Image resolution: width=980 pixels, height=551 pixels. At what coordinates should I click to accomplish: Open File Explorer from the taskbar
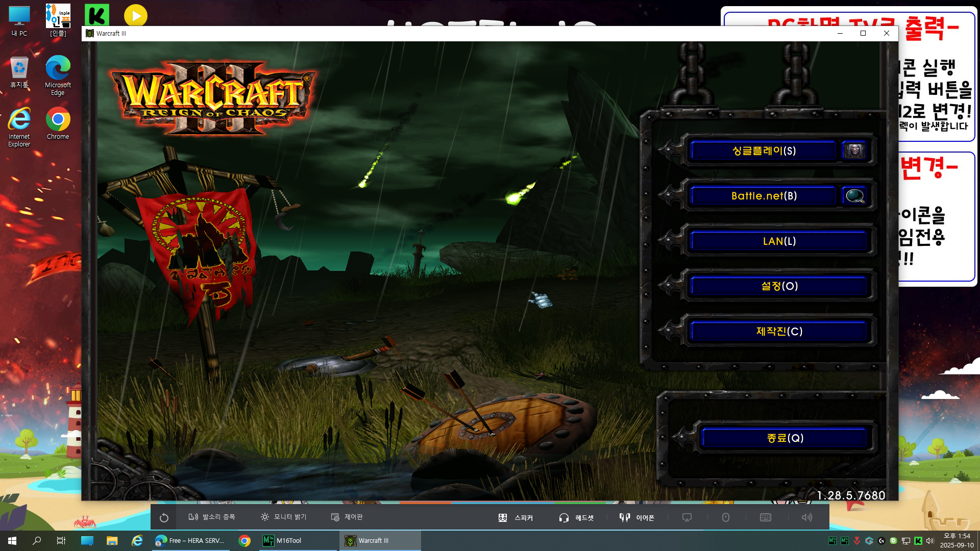(112, 541)
